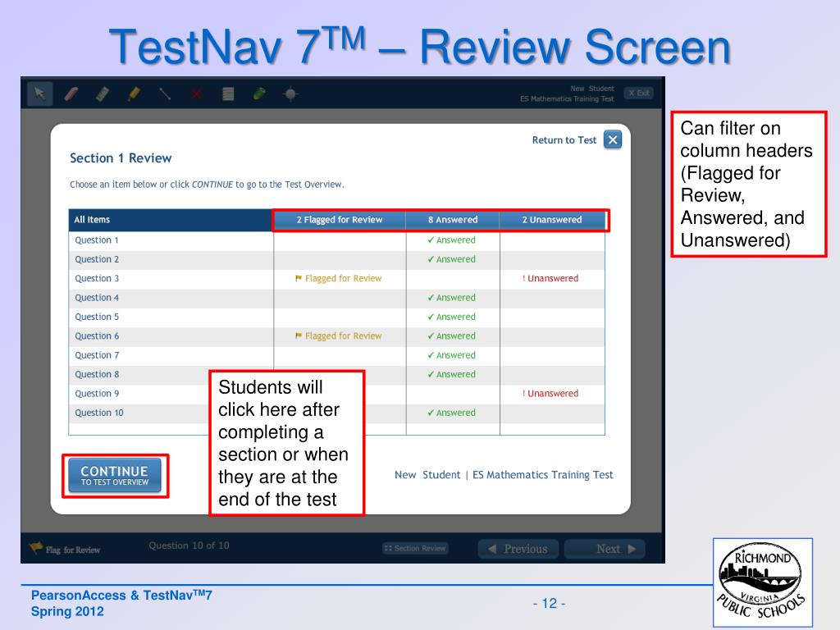Screen dimensions: 840x630
Task: Open Question 3 from the list
Action: [97, 279]
